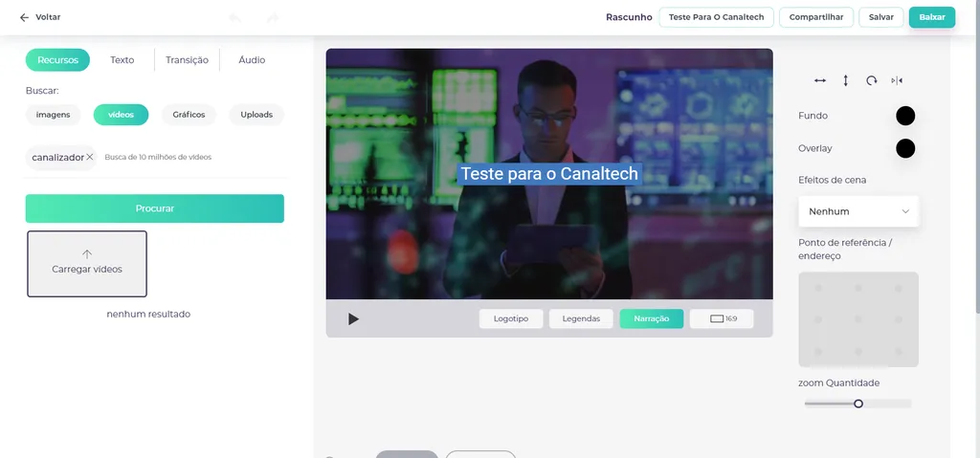Click the flip mirror icon
The height and width of the screenshot is (458, 980).
[x=897, y=80]
